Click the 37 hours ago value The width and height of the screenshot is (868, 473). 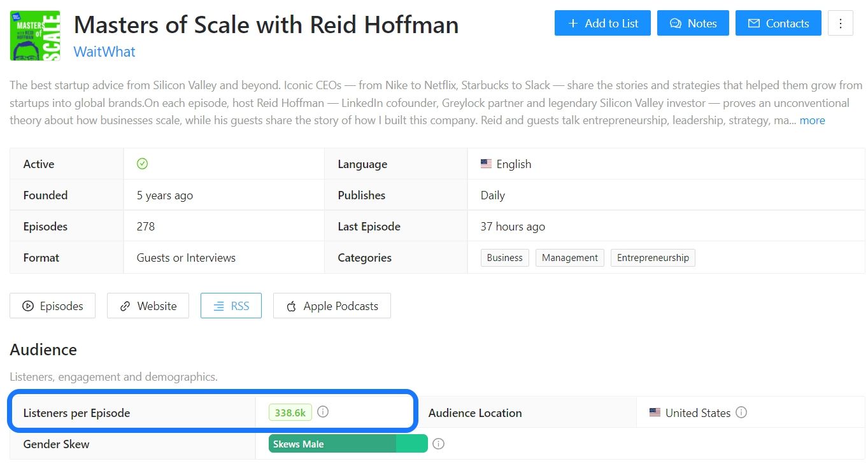[513, 226]
